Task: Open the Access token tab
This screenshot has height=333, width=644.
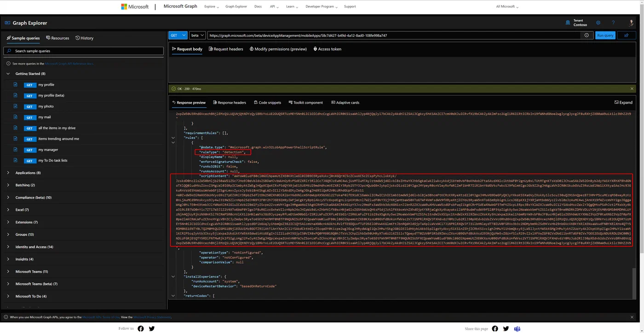Action: tap(327, 49)
